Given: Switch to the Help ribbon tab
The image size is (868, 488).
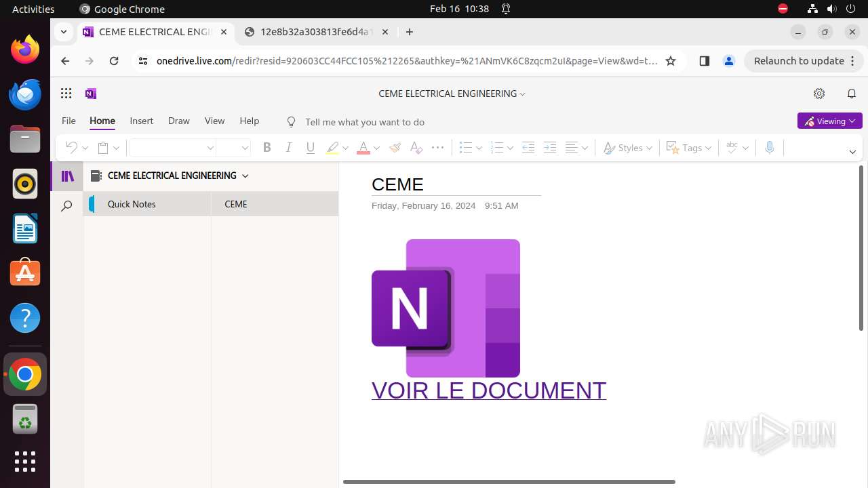Looking at the screenshot, I should [x=249, y=121].
